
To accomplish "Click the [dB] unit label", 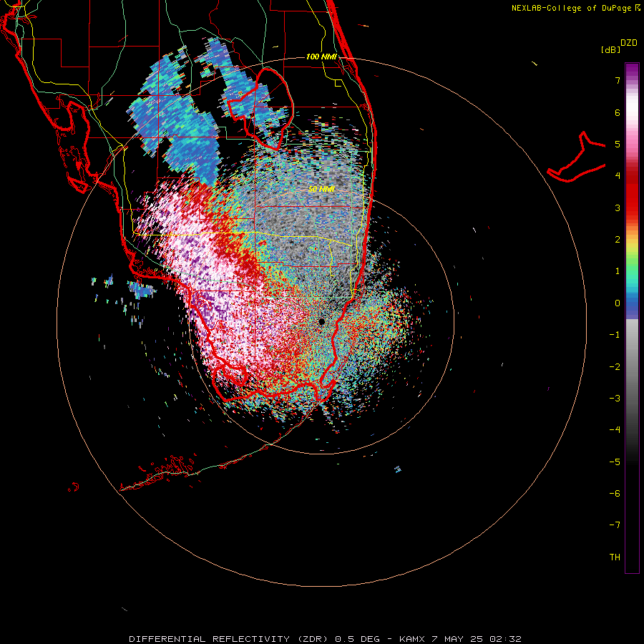I will click(611, 49).
